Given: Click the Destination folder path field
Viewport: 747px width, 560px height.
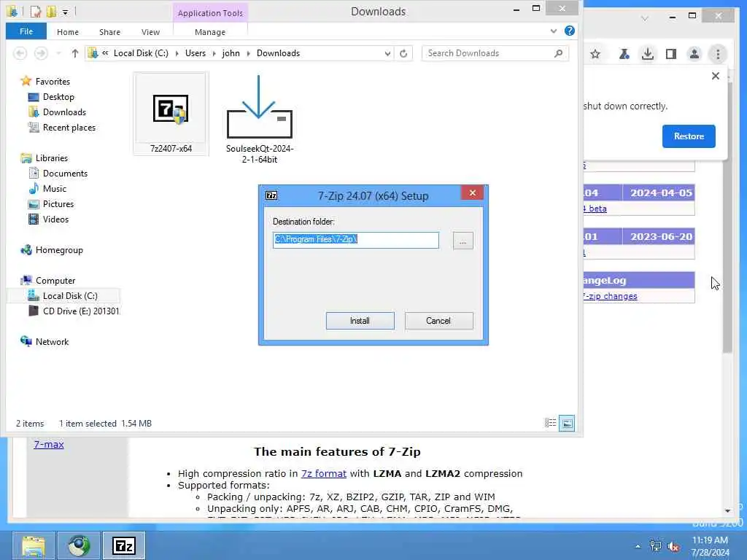Looking at the screenshot, I should pyautogui.click(x=355, y=240).
